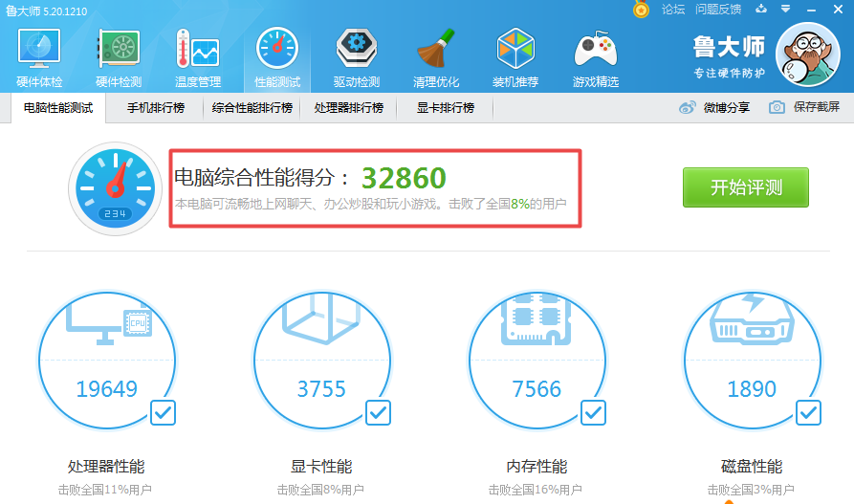Click the processor score 19649
Image resolution: width=854 pixels, height=504 pixels.
(107, 389)
